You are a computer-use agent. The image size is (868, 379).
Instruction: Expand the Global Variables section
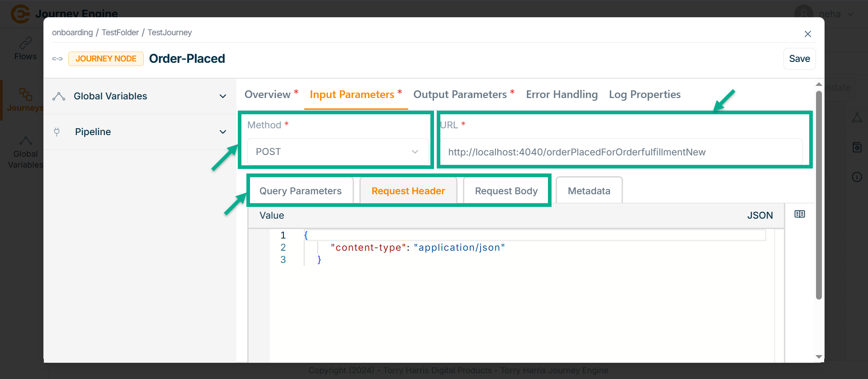(222, 96)
